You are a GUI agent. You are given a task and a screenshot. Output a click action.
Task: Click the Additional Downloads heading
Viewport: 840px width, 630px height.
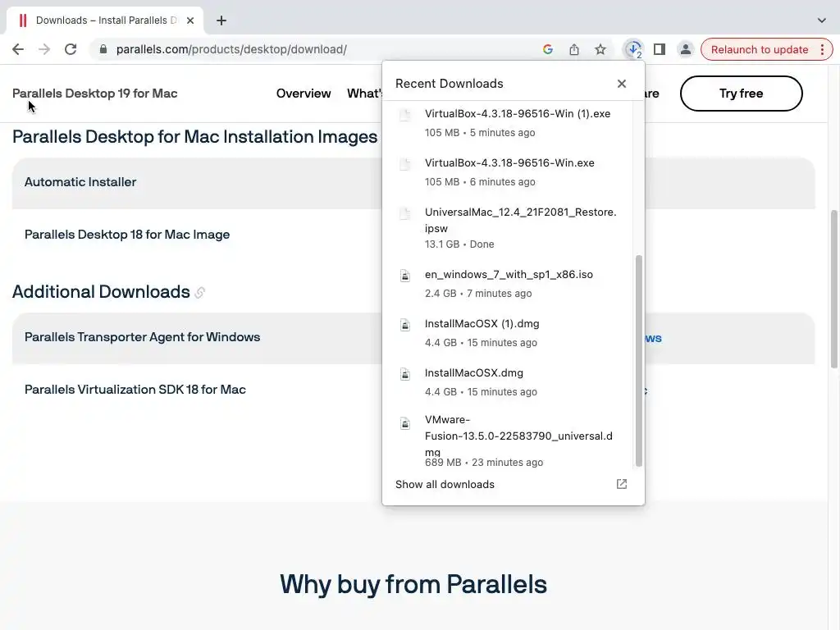pyautogui.click(x=101, y=292)
